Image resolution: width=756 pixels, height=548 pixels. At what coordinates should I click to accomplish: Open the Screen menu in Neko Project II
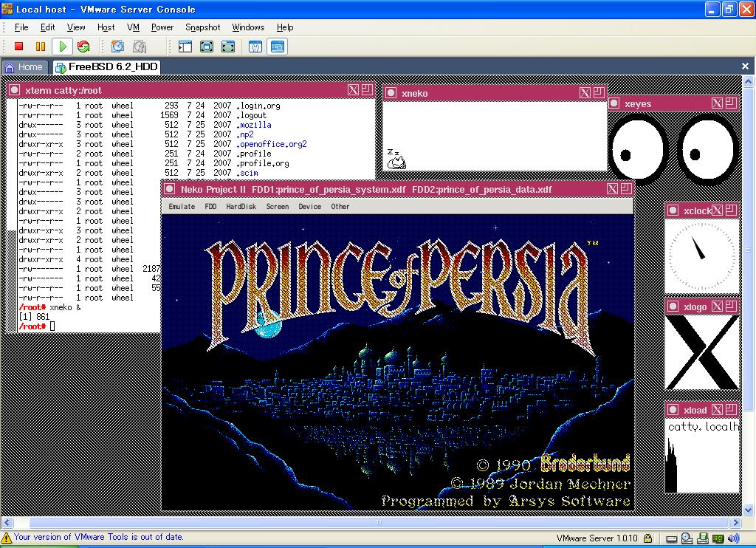(278, 207)
